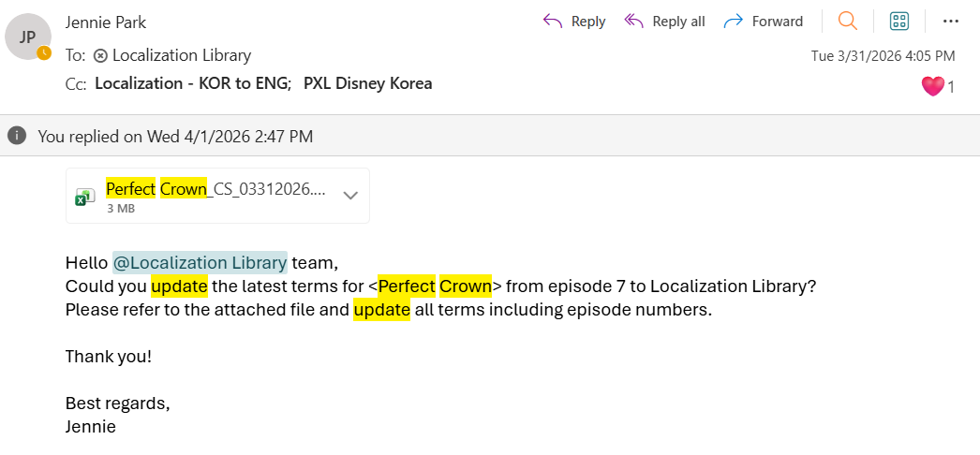Click the @Localization Library mention
The image size is (980, 455).
200,263
